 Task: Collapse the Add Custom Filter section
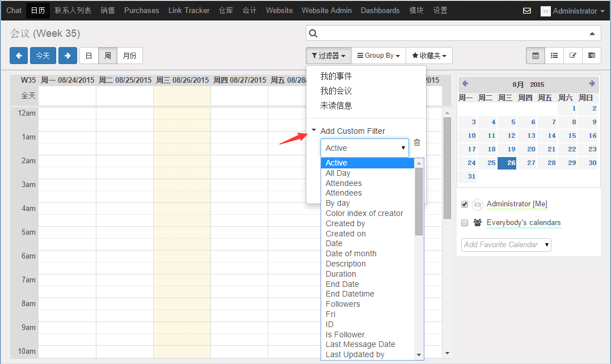point(314,131)
